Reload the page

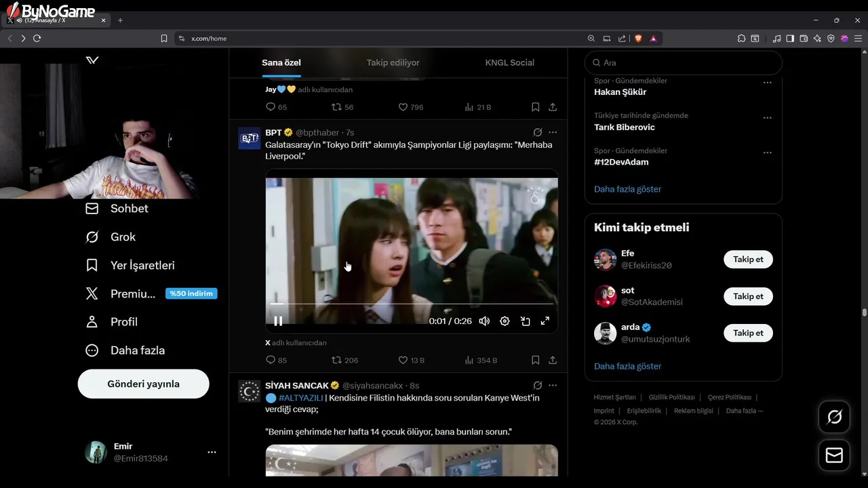(37, 39)
